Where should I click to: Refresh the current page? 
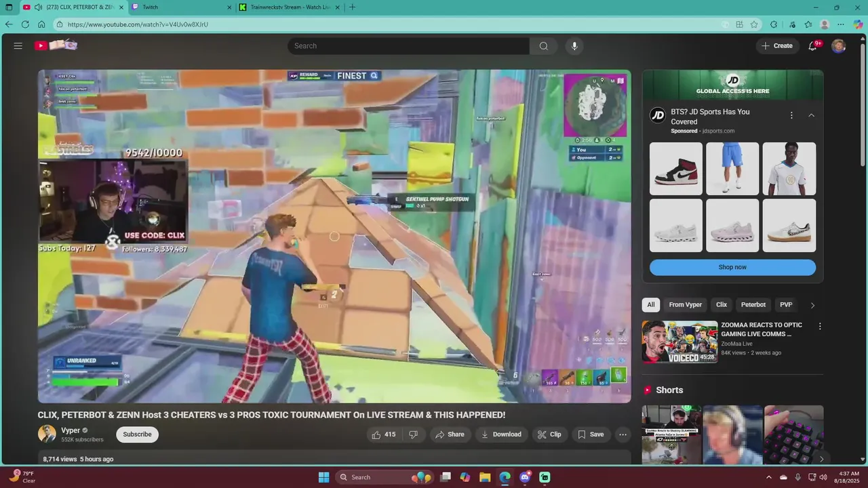tap(25, 24)
